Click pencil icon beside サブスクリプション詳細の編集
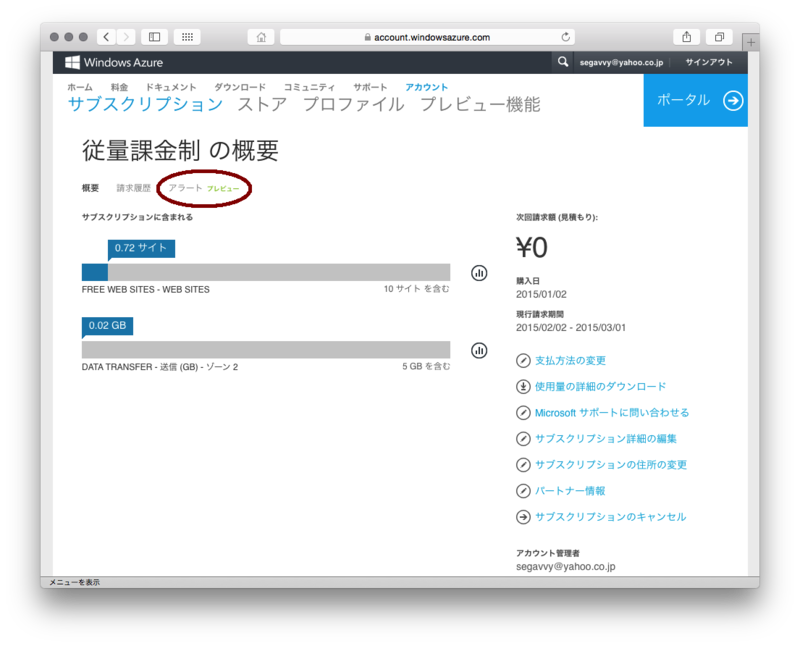This screenshot has width=800, height=646. coord(523,439)
